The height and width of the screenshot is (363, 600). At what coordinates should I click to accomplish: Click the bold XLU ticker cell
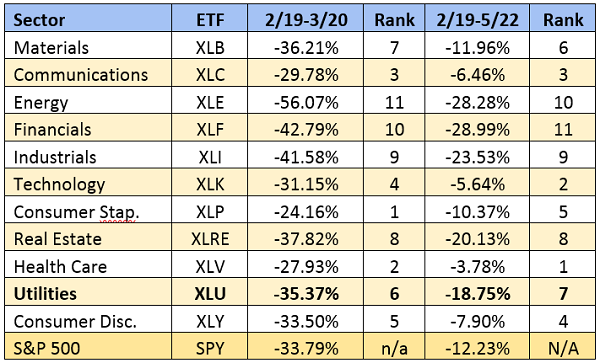click(209, 292)
